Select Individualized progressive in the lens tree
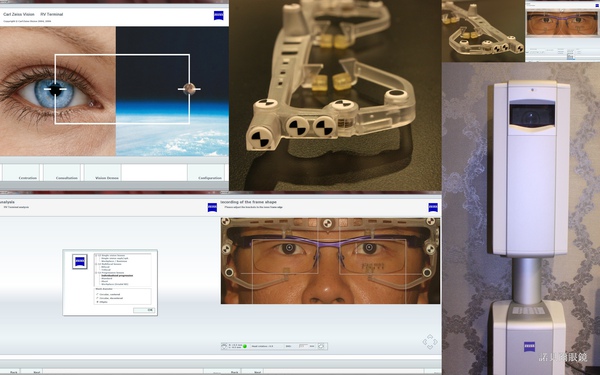The image size is (600, 375). [x=117, y=276]
